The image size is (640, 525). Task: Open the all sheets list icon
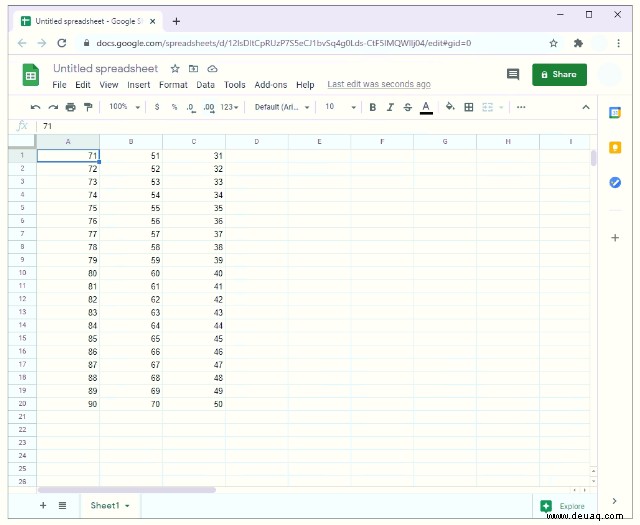point(62,505)
